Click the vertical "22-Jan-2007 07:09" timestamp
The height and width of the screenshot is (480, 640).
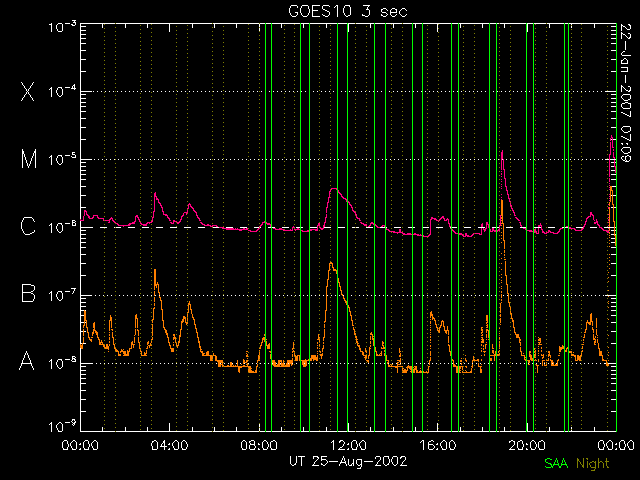pos(626,93)
